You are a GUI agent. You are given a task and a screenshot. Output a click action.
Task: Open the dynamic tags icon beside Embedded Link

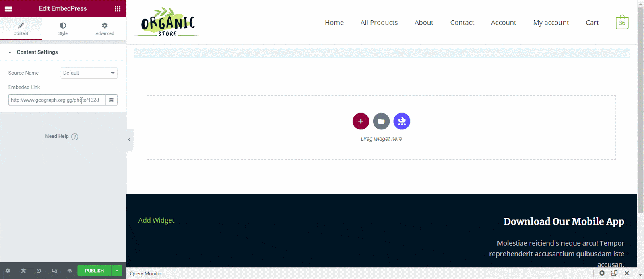pyautogui.click(x=111, y=100)
